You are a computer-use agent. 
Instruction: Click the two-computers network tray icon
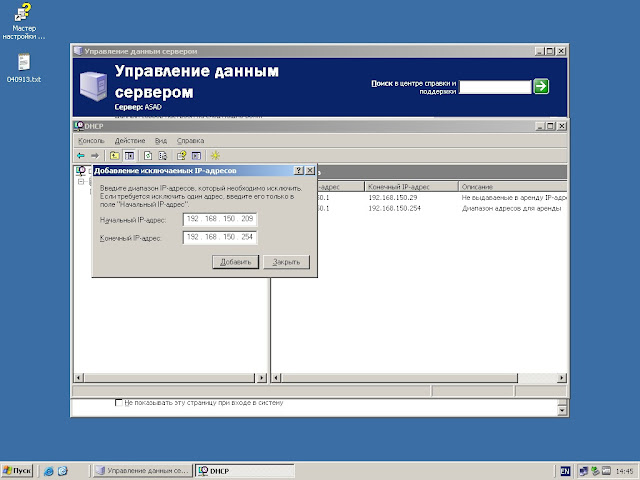tap(584, 471)
